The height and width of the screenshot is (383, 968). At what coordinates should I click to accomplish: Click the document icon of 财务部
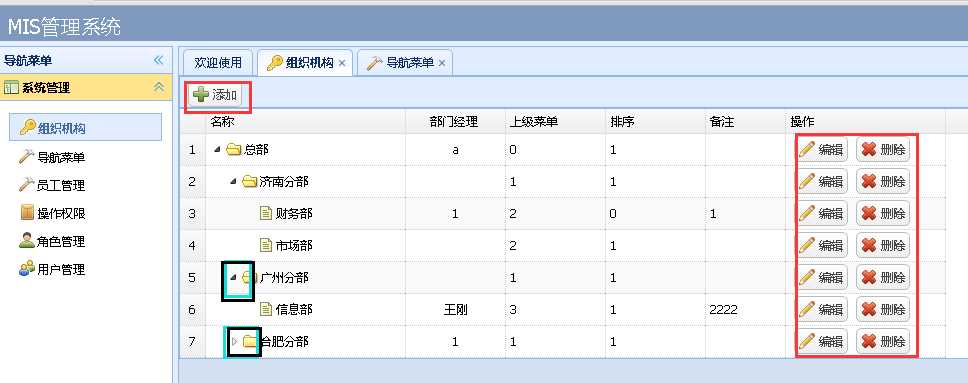(265, 214)
